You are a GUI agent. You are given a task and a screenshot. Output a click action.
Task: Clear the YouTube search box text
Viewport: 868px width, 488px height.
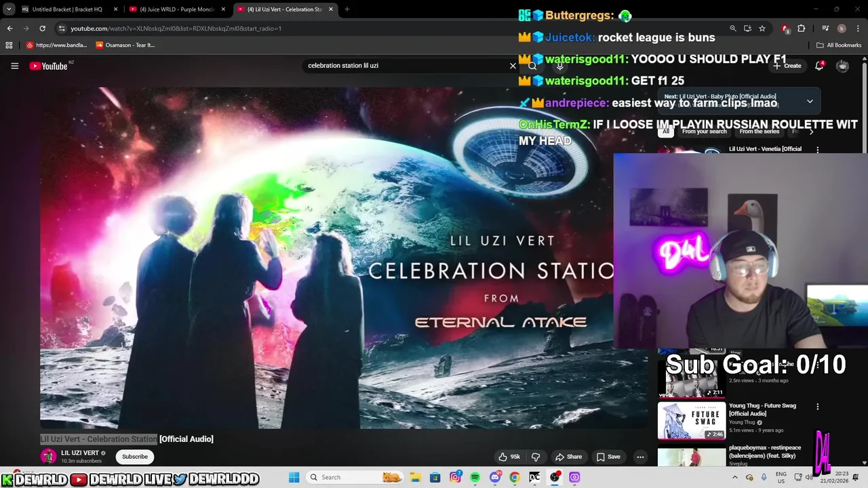coord(513,66)
